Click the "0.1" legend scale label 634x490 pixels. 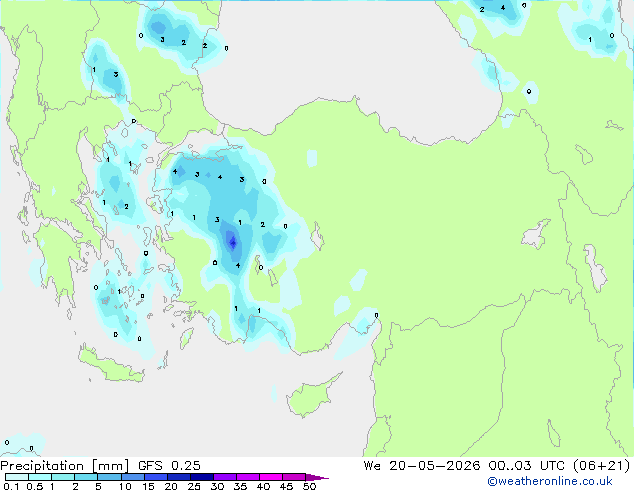click(x=11, y=486)
